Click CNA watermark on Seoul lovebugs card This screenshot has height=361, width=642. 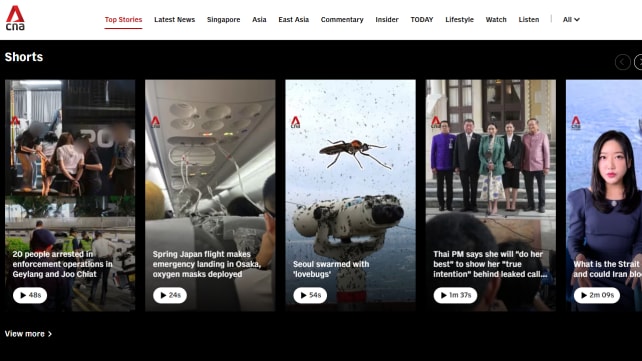(x=295, y=122)
